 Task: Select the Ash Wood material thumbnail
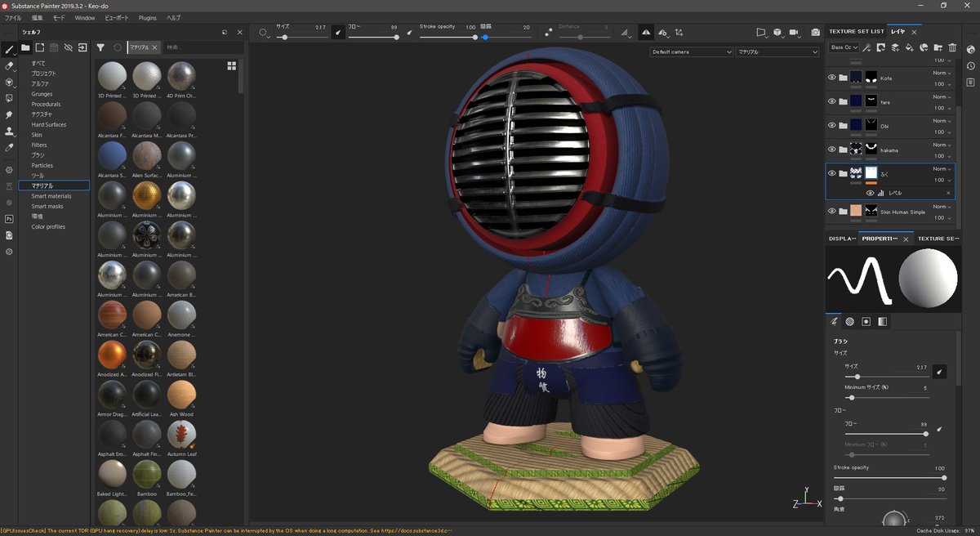coord(181,394)
